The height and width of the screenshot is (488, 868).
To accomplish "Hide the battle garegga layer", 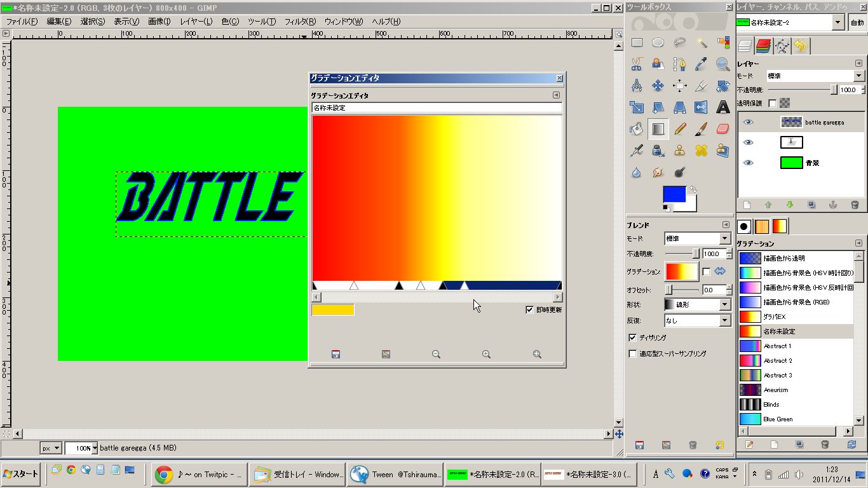I will point(748,122).
